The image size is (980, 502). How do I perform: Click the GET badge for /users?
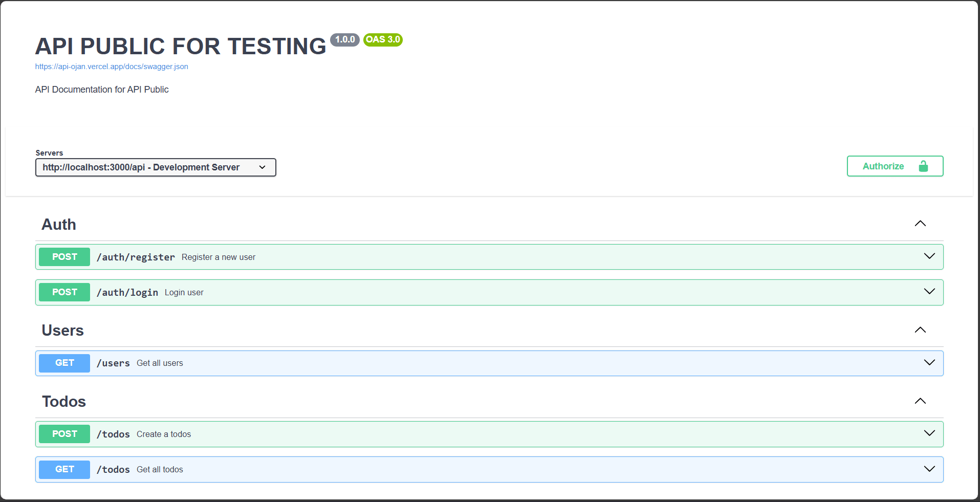click(64, 363)
